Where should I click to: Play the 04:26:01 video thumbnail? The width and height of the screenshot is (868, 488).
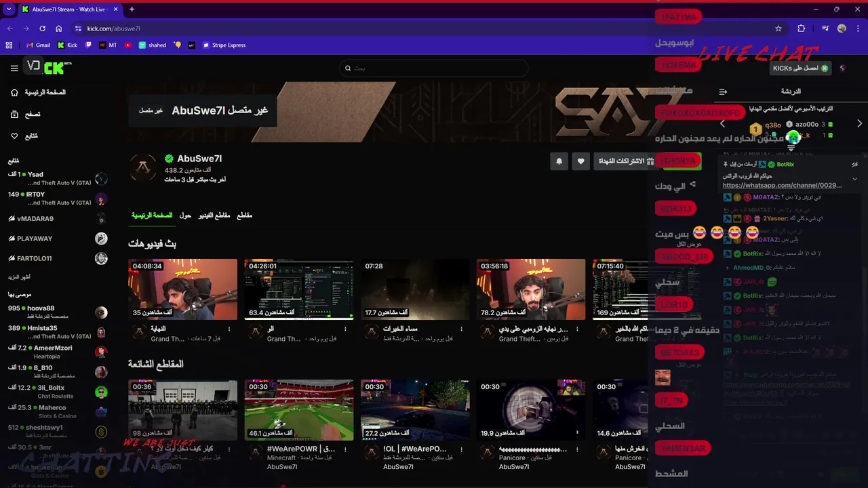pos(299,289)
